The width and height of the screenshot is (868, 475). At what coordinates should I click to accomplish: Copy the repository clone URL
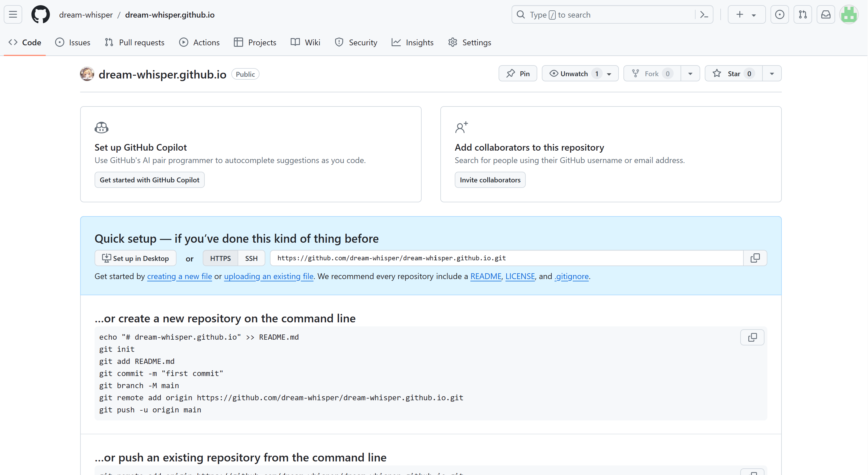pos(755,258)
